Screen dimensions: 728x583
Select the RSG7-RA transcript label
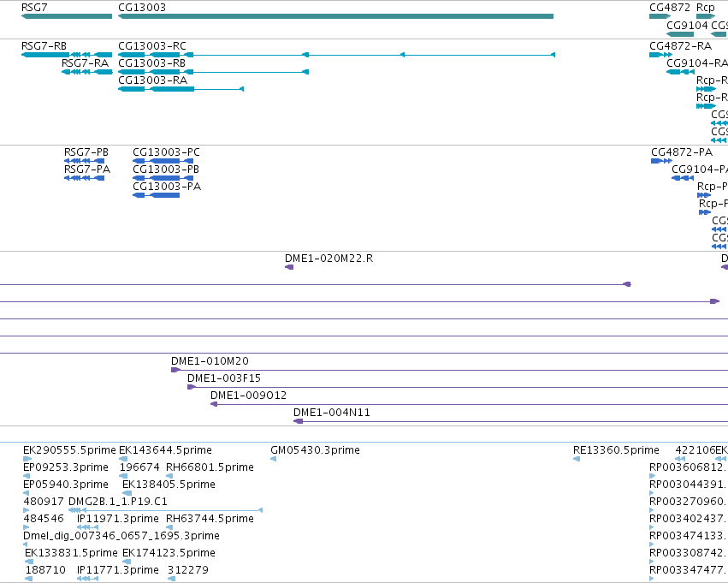86,63
